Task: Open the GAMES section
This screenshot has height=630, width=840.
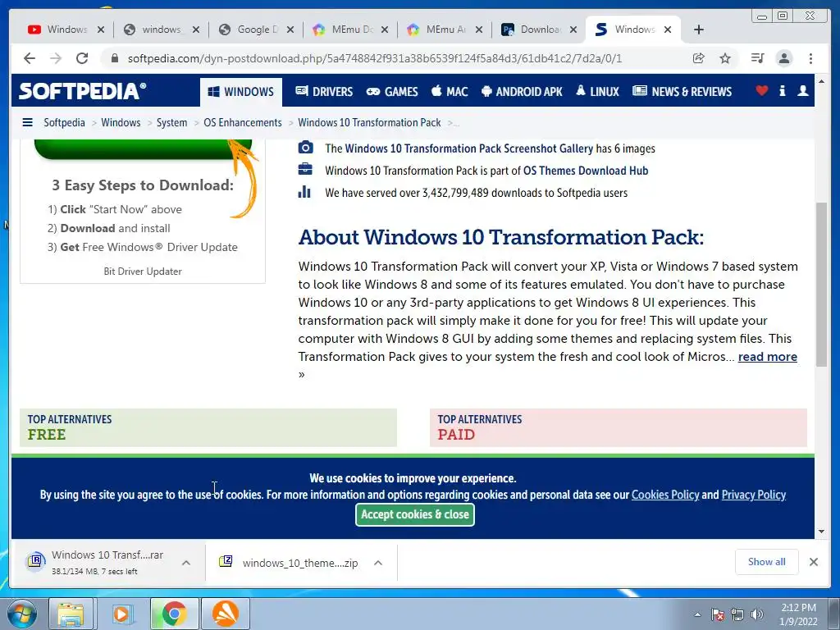Action: tap(392, 92)
